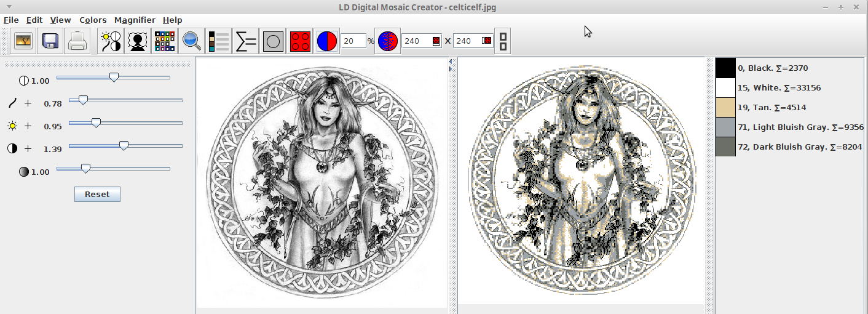Open the Edit menu

pyautogui.click(x=34, y=20)
